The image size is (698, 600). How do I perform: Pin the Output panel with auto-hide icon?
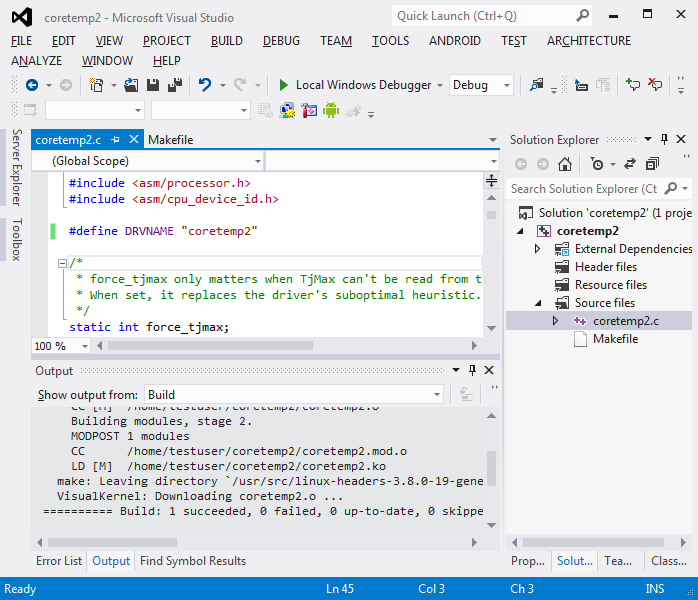pos(472,370)
